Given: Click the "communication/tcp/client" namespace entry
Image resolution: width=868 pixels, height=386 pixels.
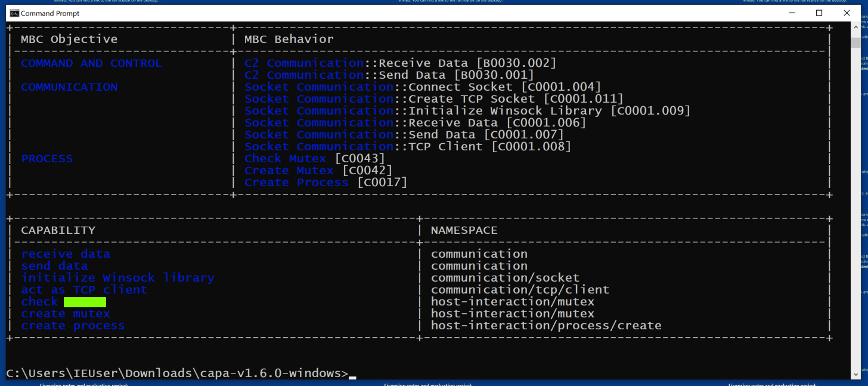Looking at the screenshot, I should [520, 290].
